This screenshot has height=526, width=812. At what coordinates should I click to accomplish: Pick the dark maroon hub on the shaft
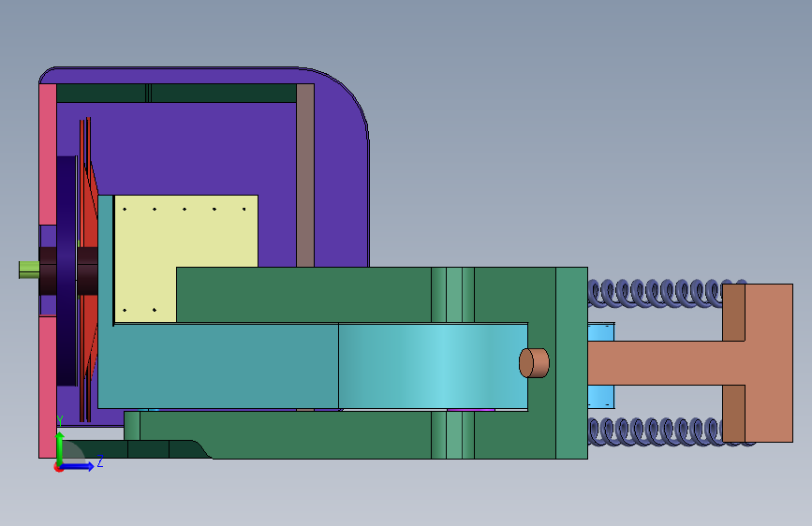(87, 270)
